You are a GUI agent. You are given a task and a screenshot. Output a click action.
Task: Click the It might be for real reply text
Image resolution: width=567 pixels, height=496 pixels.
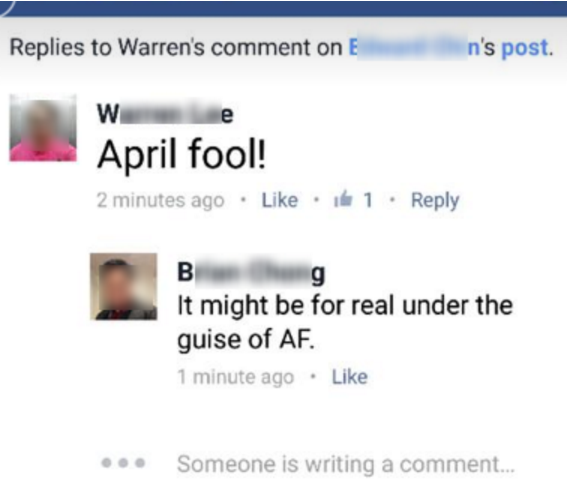pyautogui.click(x=345, y=322)
